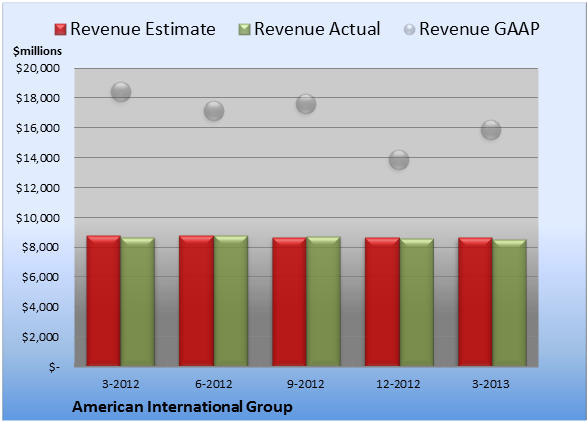This screenshot has width=588, height=422.
Task: Click the $12,000 axis value
Action: click(38, 188)
